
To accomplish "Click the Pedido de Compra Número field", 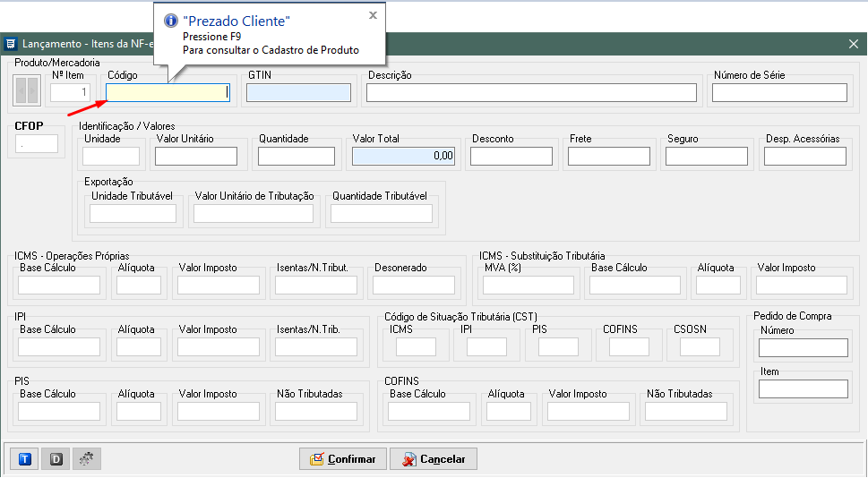I will [803, 347].
